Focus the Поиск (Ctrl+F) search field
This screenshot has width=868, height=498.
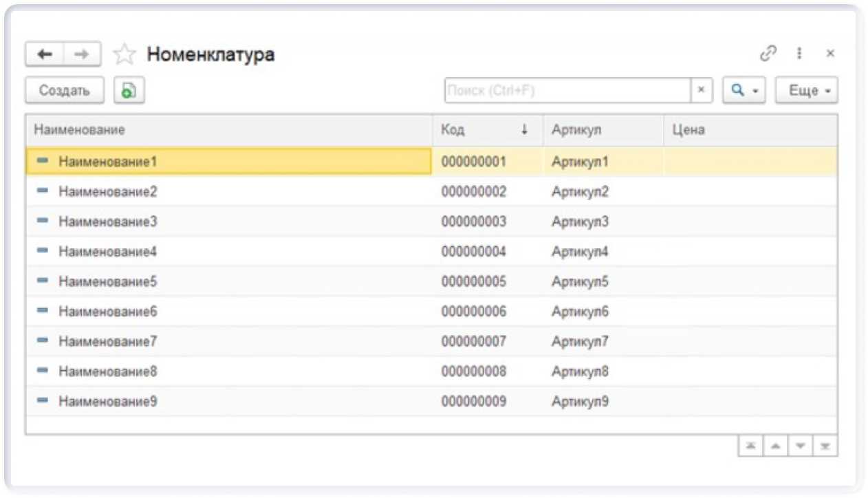coord(567,90)
